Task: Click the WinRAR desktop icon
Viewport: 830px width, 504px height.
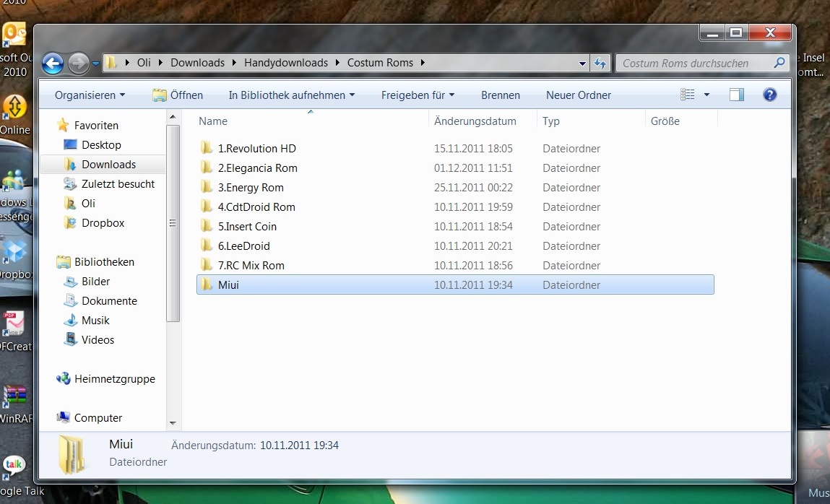Action: 14,396
